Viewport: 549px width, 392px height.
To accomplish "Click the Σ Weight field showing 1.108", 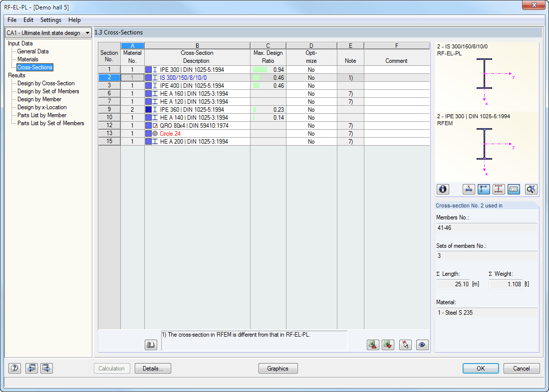I will 505,284.
